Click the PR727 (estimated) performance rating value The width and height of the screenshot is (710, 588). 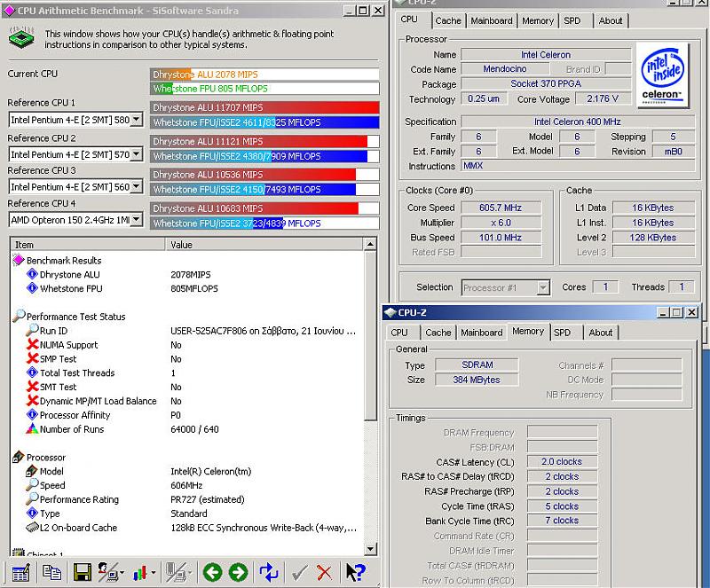(208, 499)
